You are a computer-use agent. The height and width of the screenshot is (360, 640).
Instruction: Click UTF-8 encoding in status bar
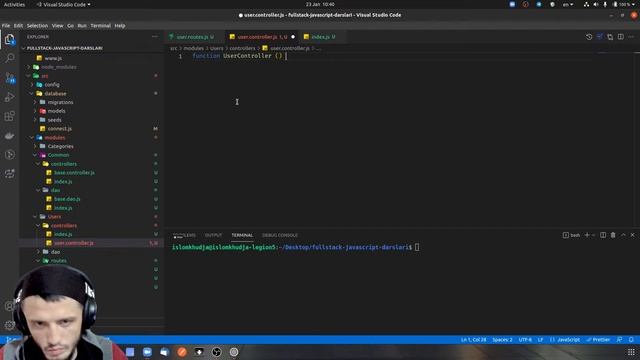525,340
